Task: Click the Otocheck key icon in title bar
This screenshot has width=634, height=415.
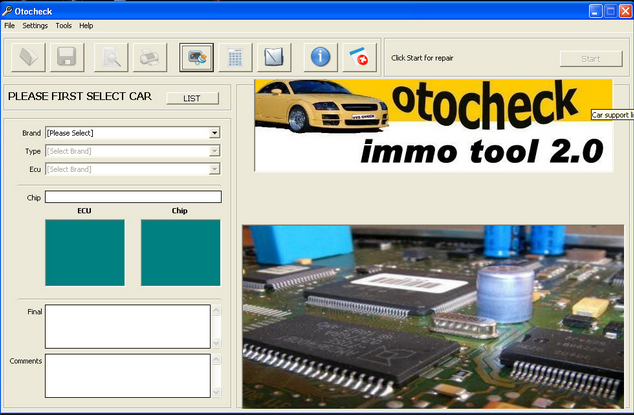Action: pyautogui.click(x=7, y=11)
